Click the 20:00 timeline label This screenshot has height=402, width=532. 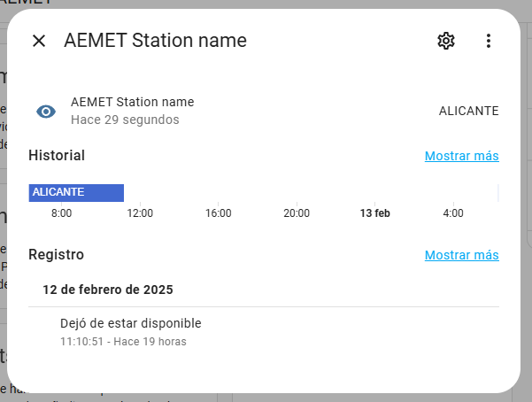point(297,213)
